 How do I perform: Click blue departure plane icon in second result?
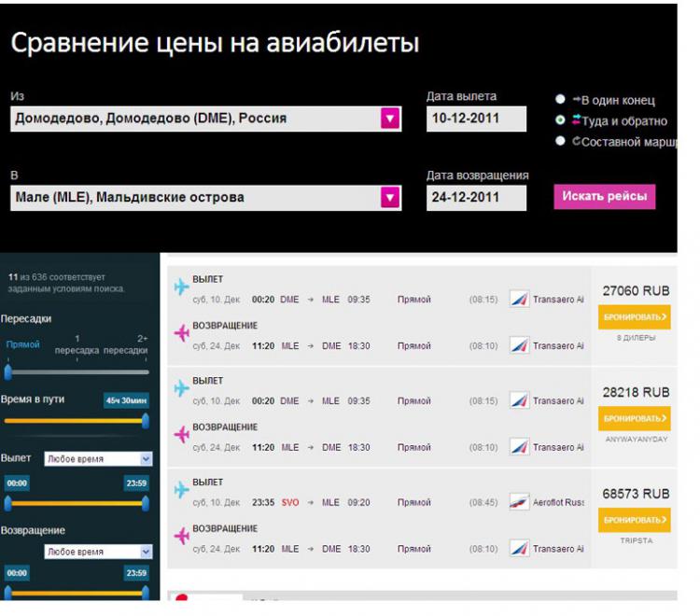tap(181, 388)
